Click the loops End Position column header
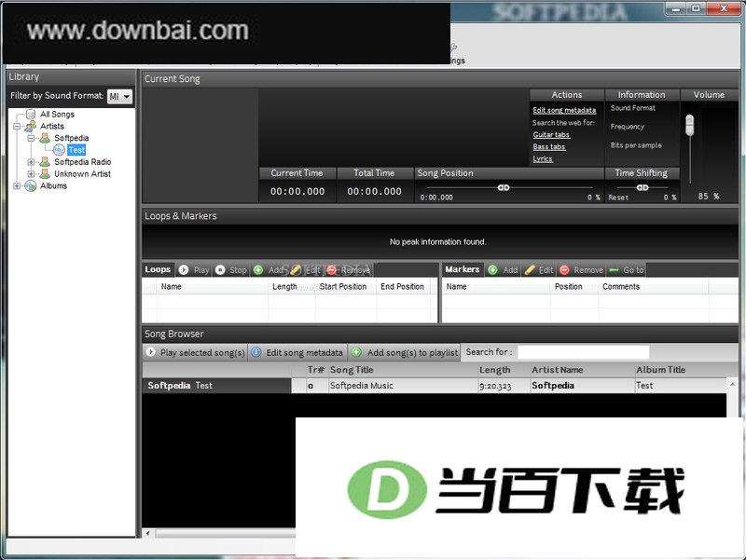The width and height of the screenshot is (746, 560). (402, 287)
